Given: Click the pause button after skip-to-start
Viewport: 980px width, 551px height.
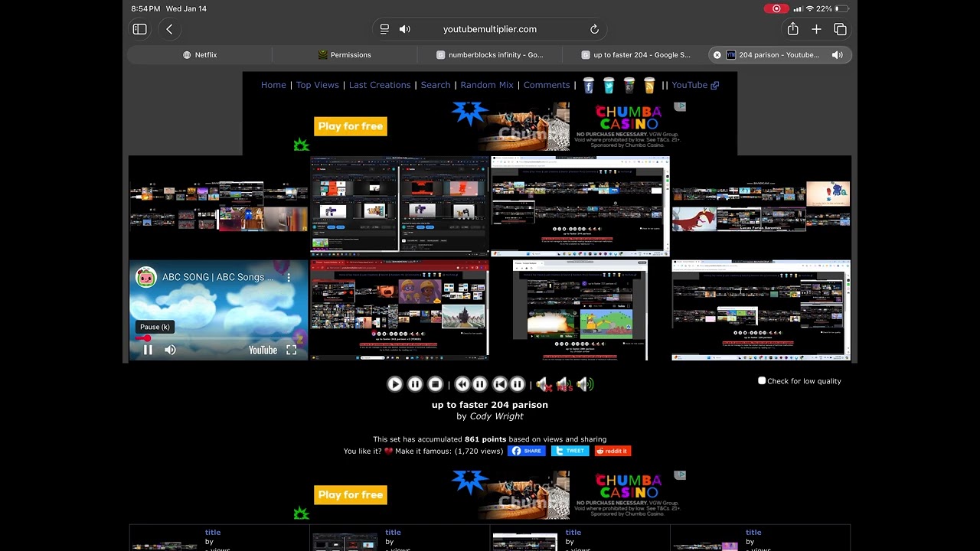Looking at the screenshot, I should tap(518, 384).
